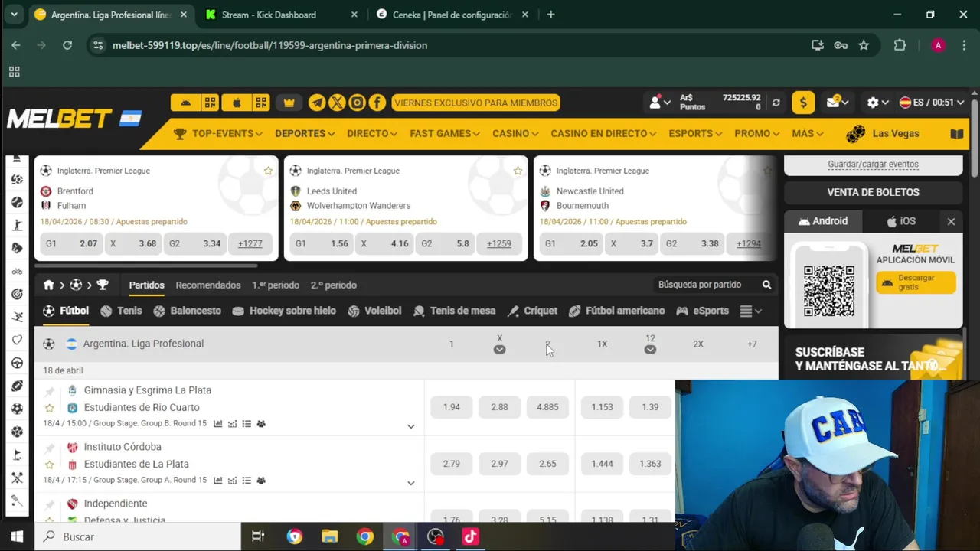Select the steering wheel icon in sidebar
The height and width of the screenshot is (551, 980).
(17, 363)
